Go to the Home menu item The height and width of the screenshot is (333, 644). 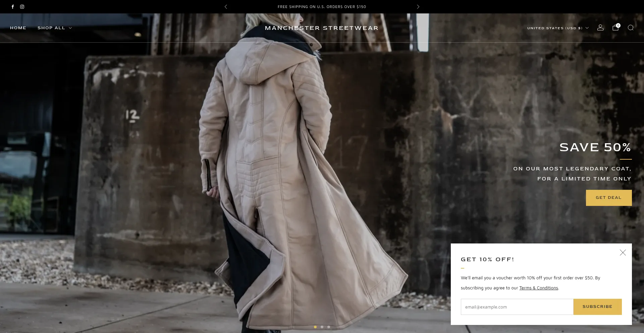pos(18,28)
